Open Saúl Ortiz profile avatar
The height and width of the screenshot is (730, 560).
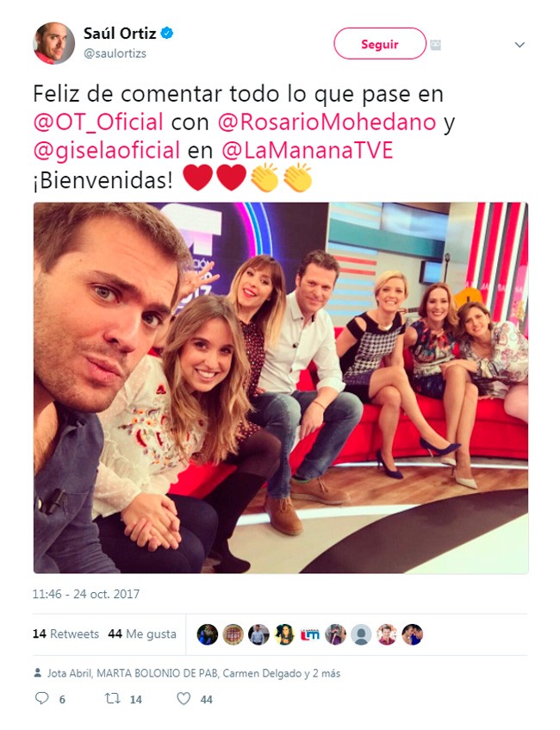[x=54, y=43]
